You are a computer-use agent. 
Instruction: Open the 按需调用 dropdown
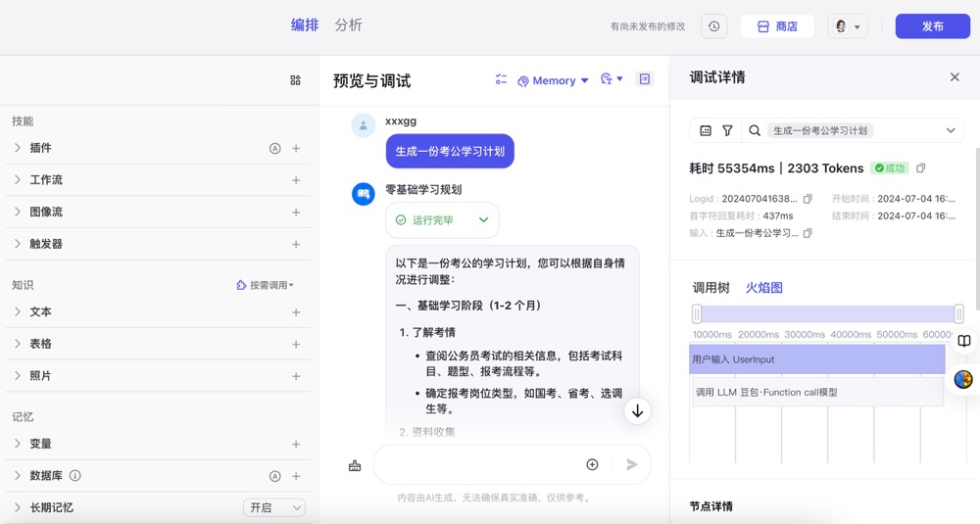[x=265, y=285]
